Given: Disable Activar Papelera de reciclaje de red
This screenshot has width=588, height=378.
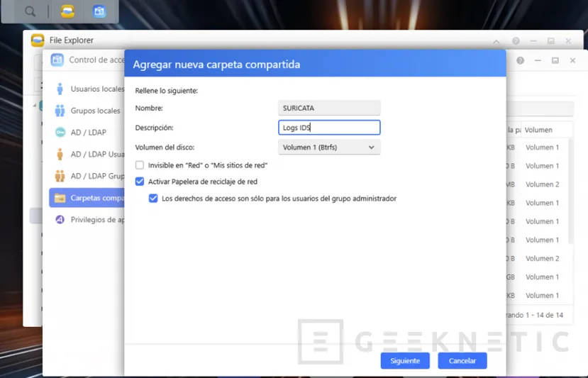Looking at the screenshot, I should [140, 182].
